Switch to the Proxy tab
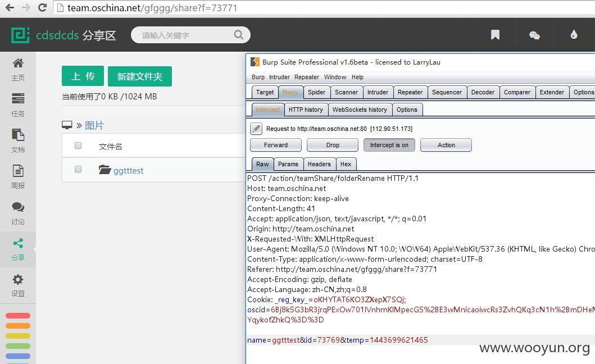Screen dimensions: 595x364 [290, 92]
